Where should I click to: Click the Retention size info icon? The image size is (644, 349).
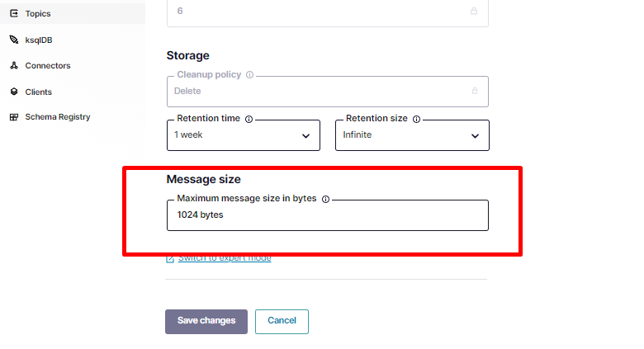[416, 119]
